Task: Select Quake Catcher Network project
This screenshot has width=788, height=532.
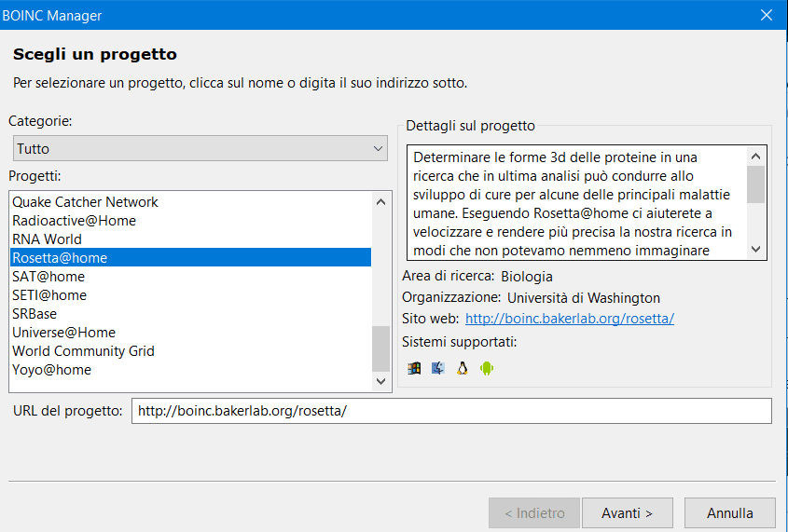Action: coord(191,202)
